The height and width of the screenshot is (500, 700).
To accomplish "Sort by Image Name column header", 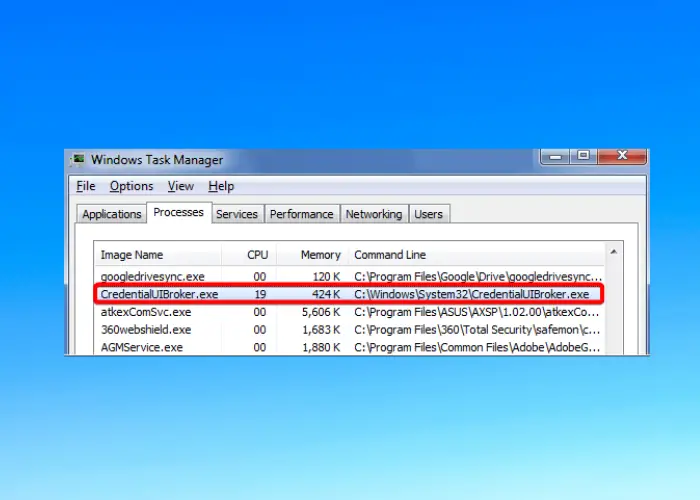I will (x=158, y=255).
